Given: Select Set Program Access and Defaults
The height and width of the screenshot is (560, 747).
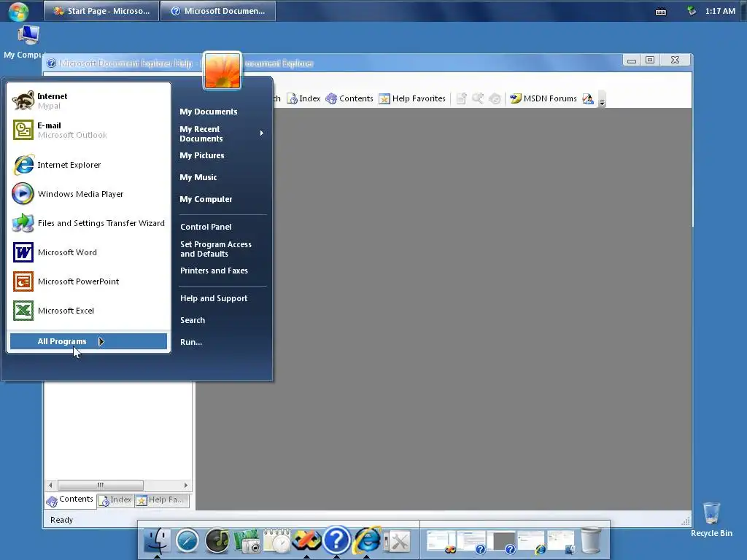Looking at the screenshot, I should (216, 249).
